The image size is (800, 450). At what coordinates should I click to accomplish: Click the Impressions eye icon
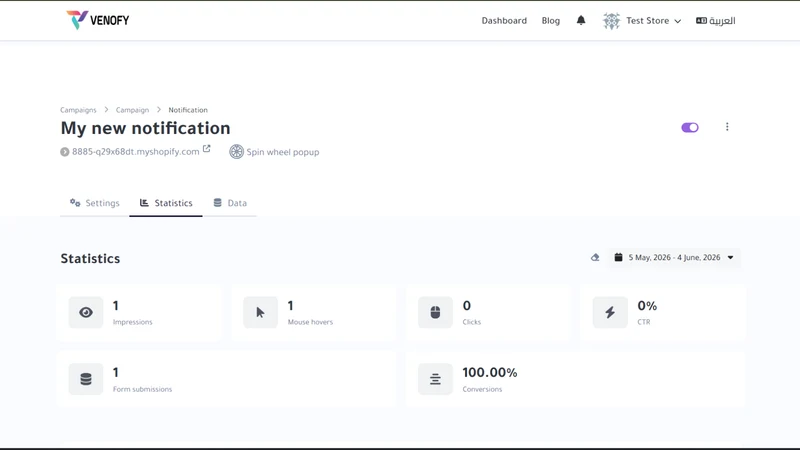point(86,312)
